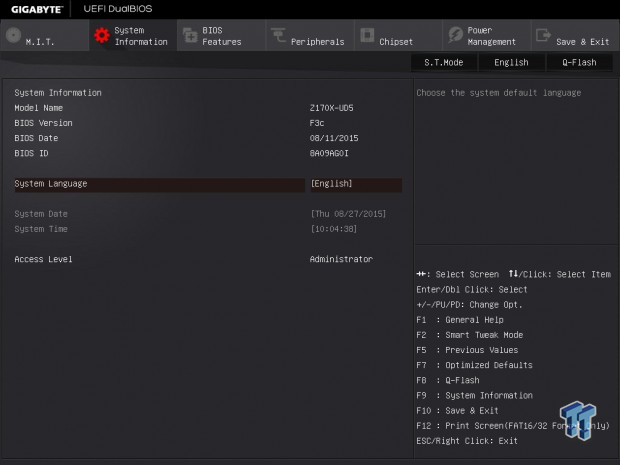Click the English language button

pos(511,62)
